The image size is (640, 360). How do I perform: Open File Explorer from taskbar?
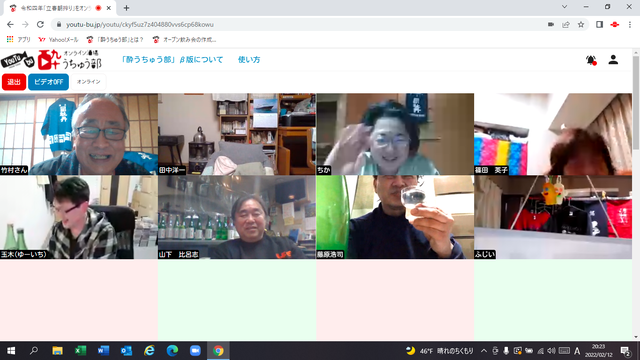tap(57, 351)
